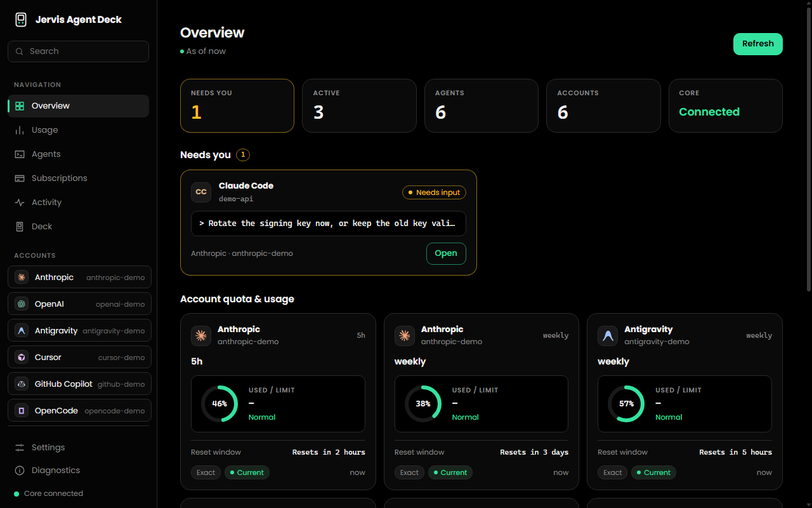812x508 pixels.
Task: Click the Anthropic logo in Accounts sidebar
Action: (22, 277)
